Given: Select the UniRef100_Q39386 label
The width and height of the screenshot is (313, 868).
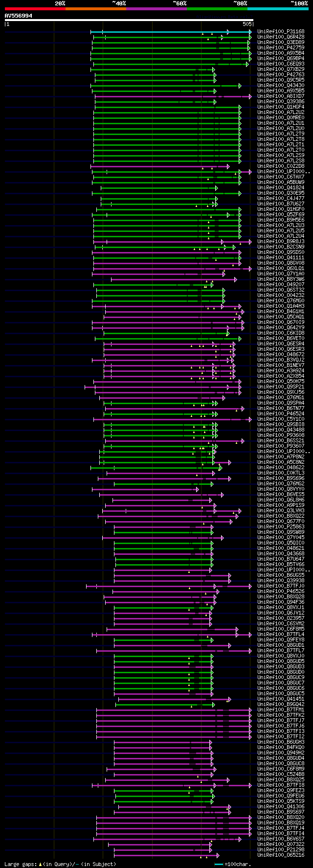Looking at the screenshot, I should (281, 102).
